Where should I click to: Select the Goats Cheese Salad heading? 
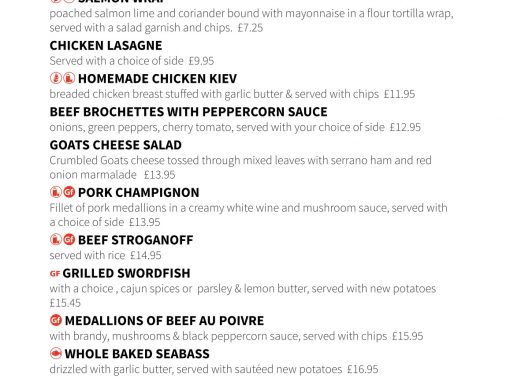(116, 145)
